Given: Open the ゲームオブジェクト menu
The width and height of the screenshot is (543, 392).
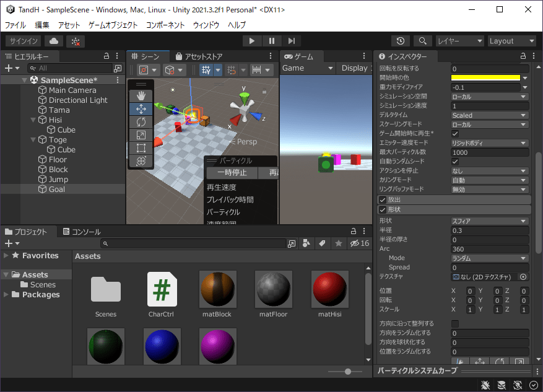Looking at the screenshot, I should click(x=113, y=25).
